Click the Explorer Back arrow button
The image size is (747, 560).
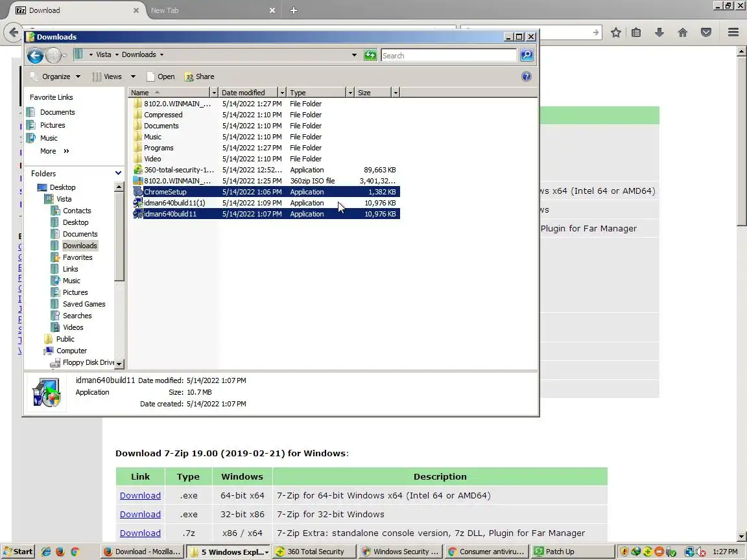[35, 55]
